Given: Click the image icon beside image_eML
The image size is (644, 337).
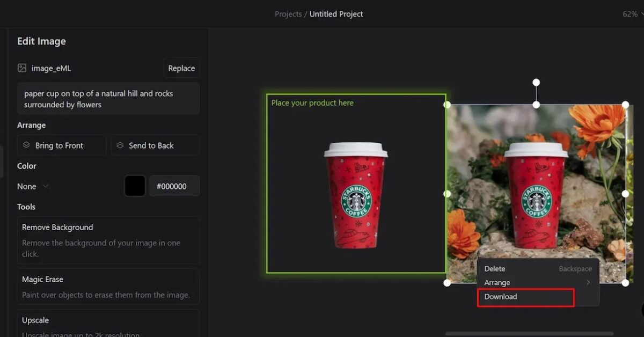Looking at the screenshot, I should point(22,68).
